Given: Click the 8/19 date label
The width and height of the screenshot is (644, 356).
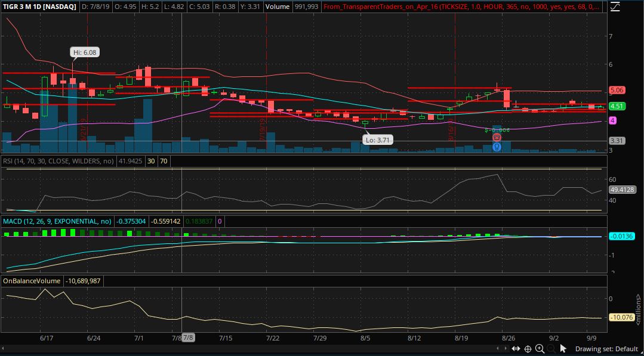Looking at the screenshot, I should pyautogui.click(x=461, y=338).
